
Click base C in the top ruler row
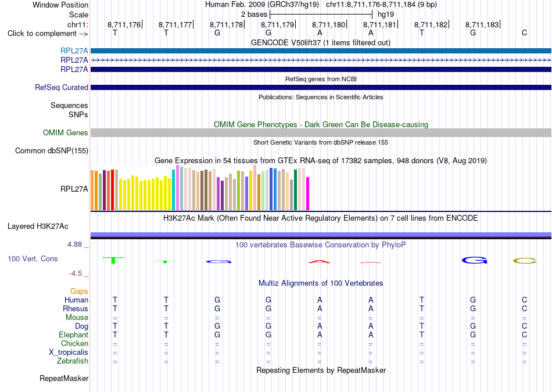click(524, 33)
